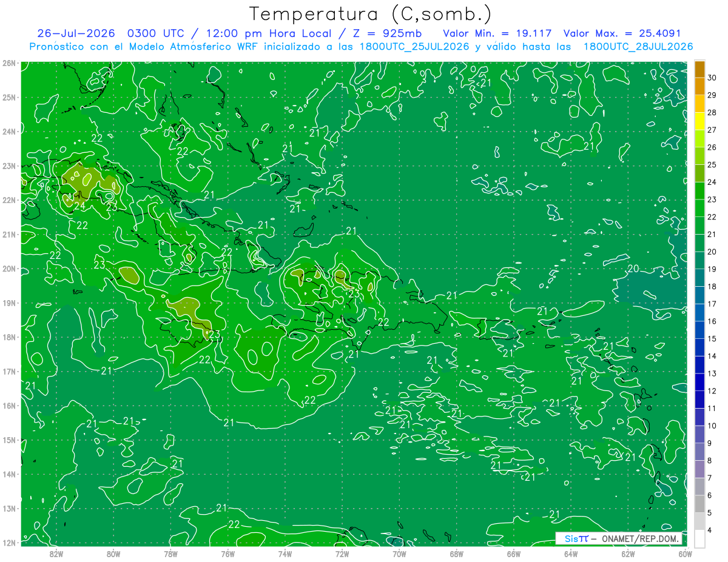Click the init time "1800UTC_25JUL2026"
The image size is (728, 562).
coord(414,47)
